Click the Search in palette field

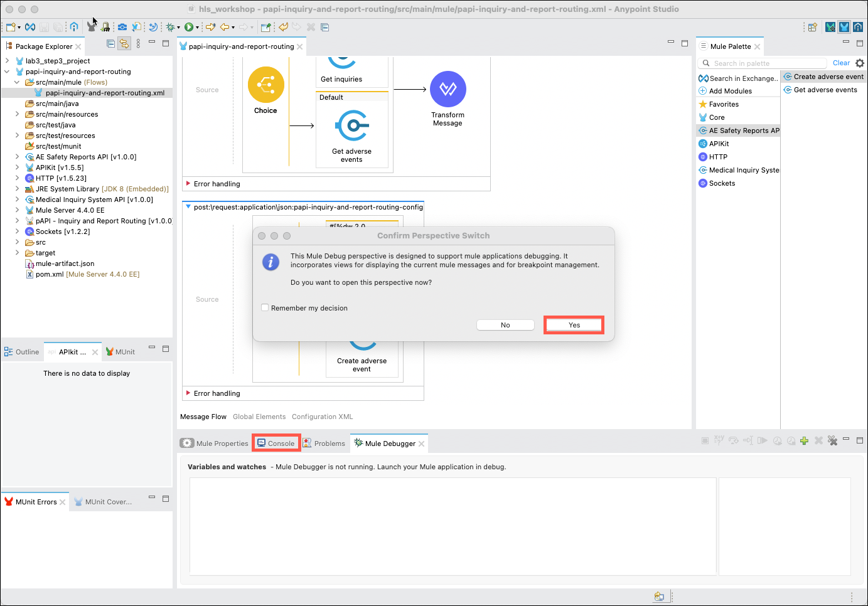tap(762, 63)
